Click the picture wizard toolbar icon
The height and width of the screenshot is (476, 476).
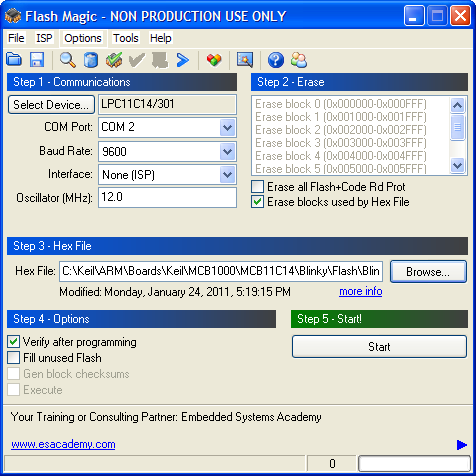point(245,60)
